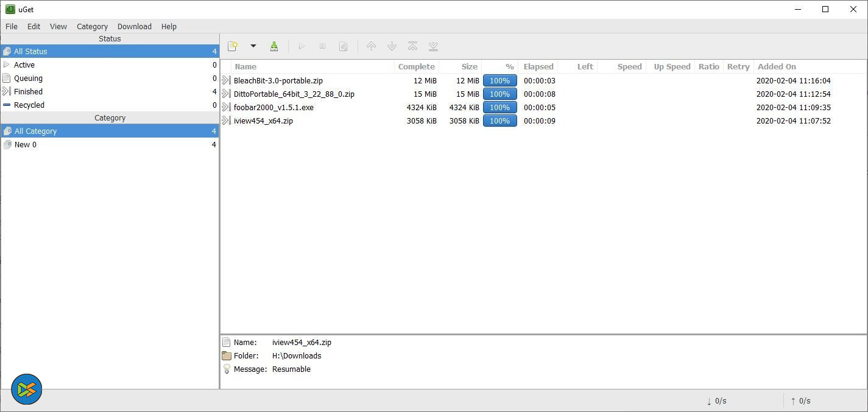
Task: Sort by the Left column header
Action: 577,66
